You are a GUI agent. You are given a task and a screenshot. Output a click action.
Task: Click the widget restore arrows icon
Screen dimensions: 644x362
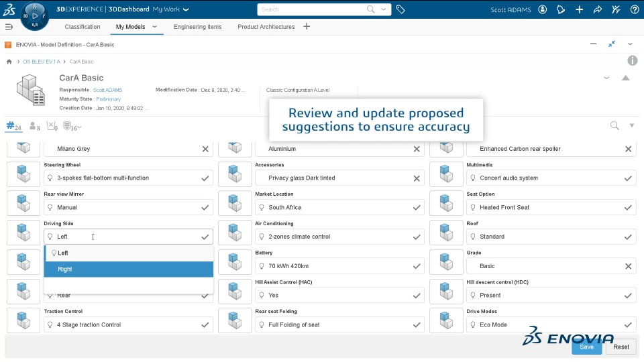[x=612, y=44]
